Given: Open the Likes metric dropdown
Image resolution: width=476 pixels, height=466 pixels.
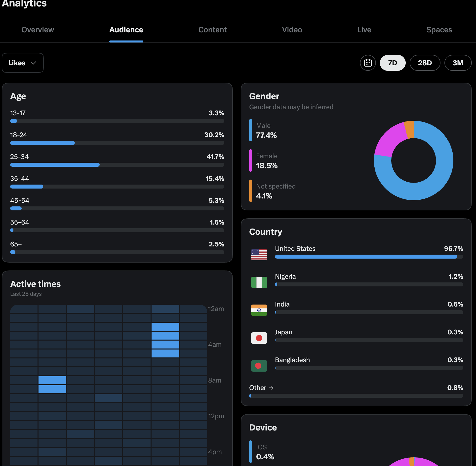Looking at the screenshot, I should click(23, 63).
